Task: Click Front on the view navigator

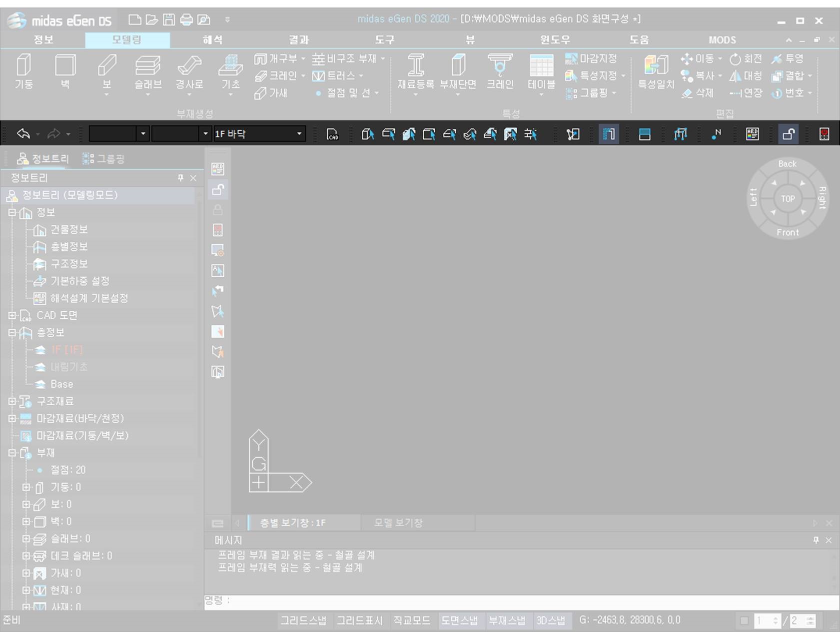Action: pos(788,232)
